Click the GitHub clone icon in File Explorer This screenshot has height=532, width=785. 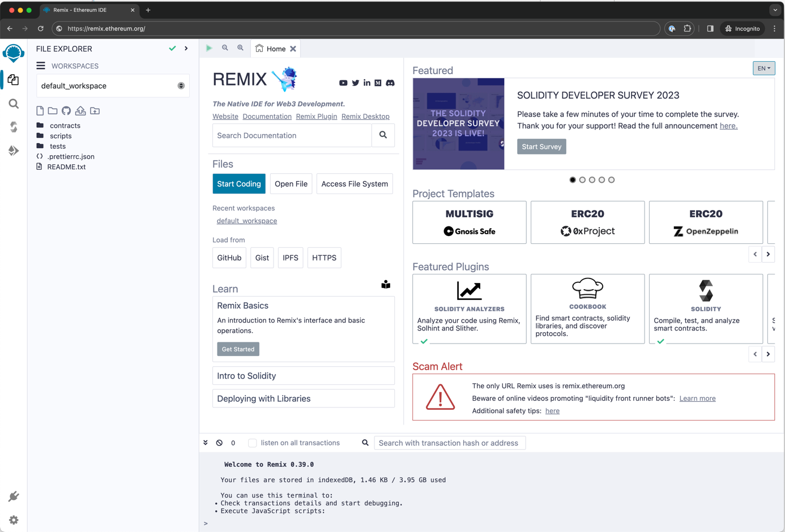[66, 111]
